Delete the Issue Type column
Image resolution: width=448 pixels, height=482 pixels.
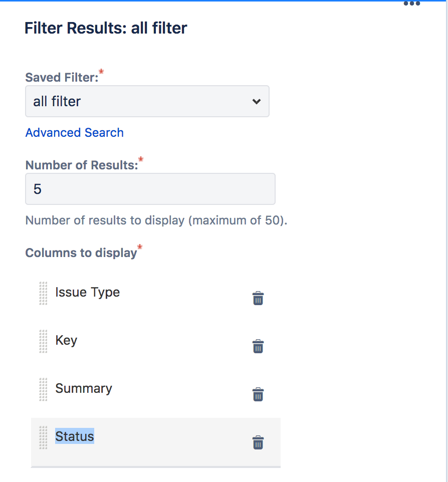coord(258,299)
